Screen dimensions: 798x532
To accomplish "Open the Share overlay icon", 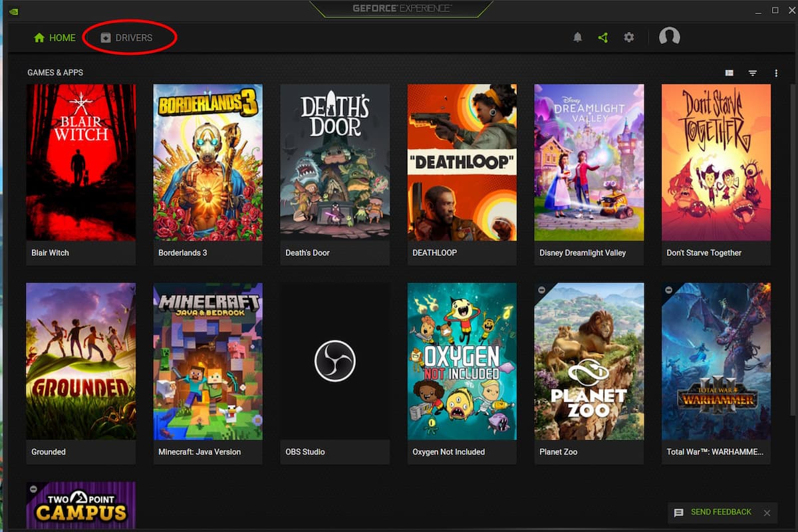I will click(603, 38).
